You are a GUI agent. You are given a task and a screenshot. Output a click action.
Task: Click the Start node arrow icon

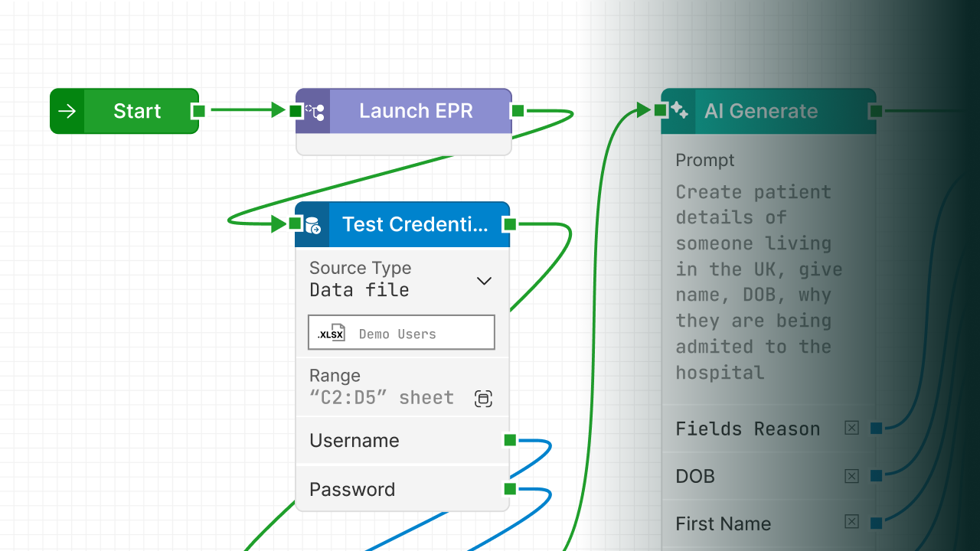(x=67, y=111)
